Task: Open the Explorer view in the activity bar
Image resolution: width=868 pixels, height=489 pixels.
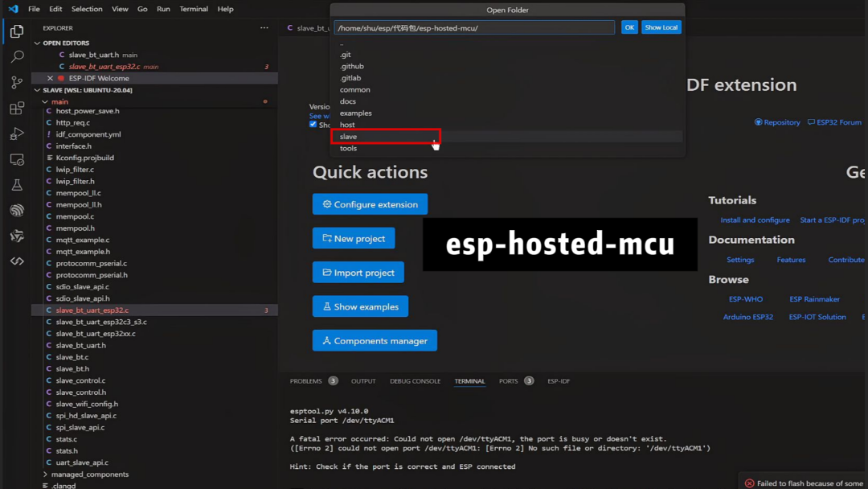Action: point(17,31)
